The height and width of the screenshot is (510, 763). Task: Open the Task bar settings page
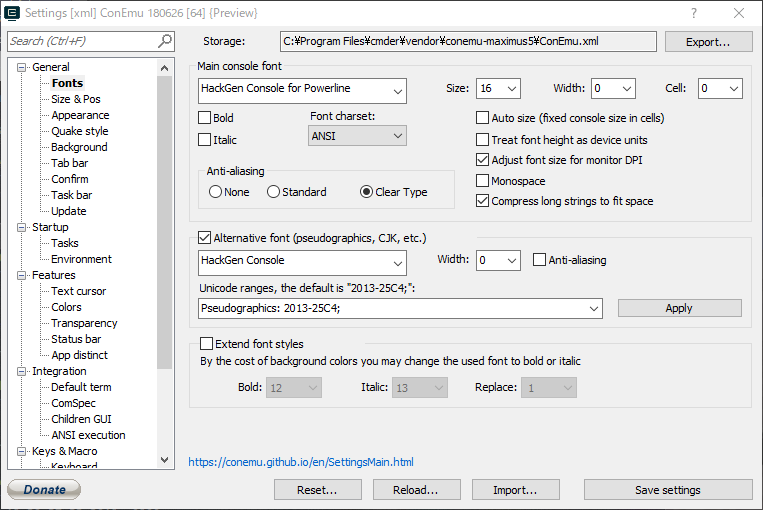coord(72,195)
